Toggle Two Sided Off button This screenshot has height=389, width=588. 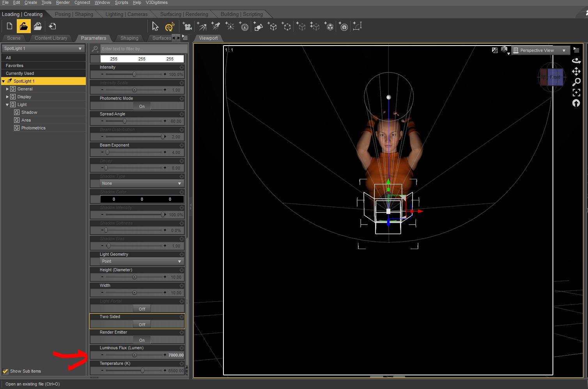point(142,324)
